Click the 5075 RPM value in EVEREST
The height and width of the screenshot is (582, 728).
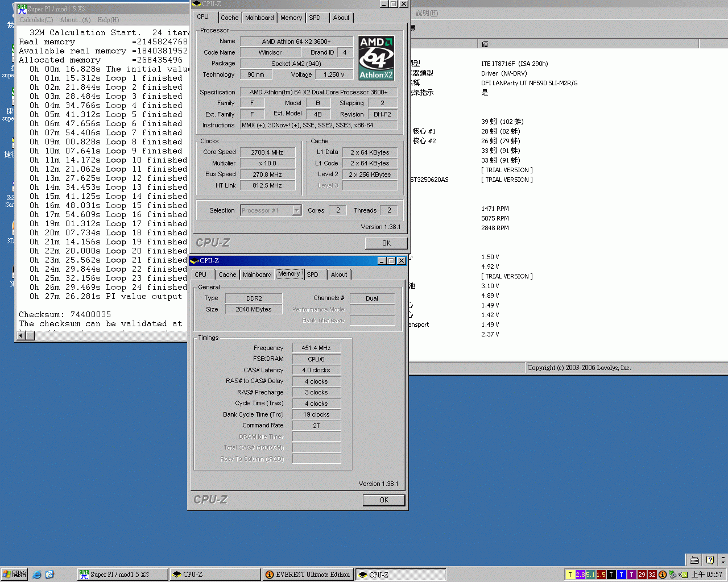(x=495, y=218)
